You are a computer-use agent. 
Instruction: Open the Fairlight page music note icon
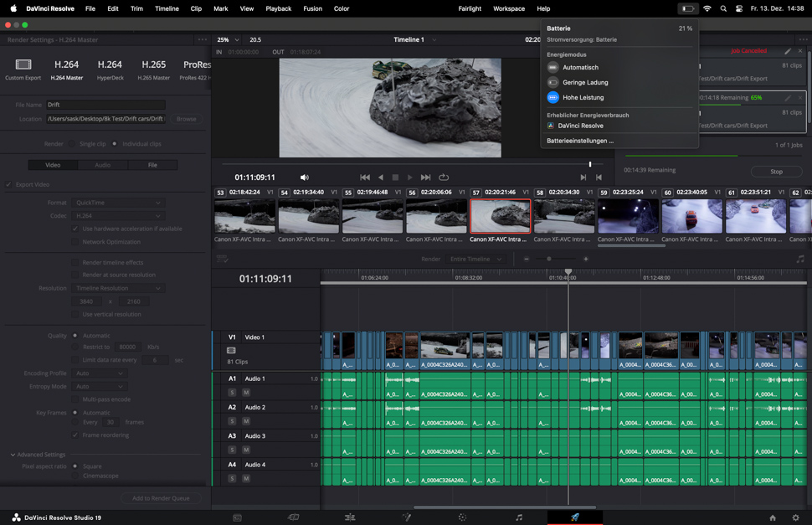coord(519,517)
